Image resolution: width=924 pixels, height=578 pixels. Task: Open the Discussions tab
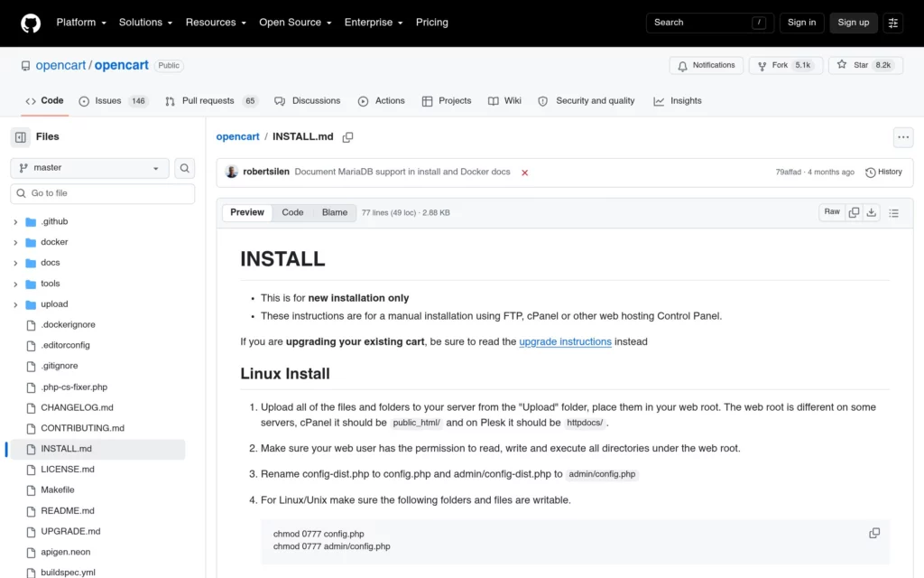(x=308, y=101)
